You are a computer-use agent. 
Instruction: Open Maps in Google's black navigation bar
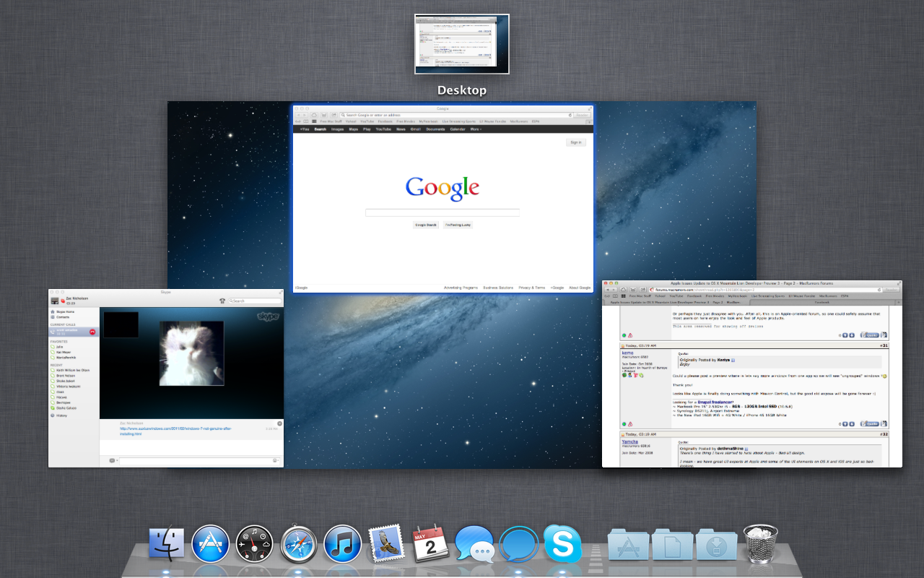(353, 129)
